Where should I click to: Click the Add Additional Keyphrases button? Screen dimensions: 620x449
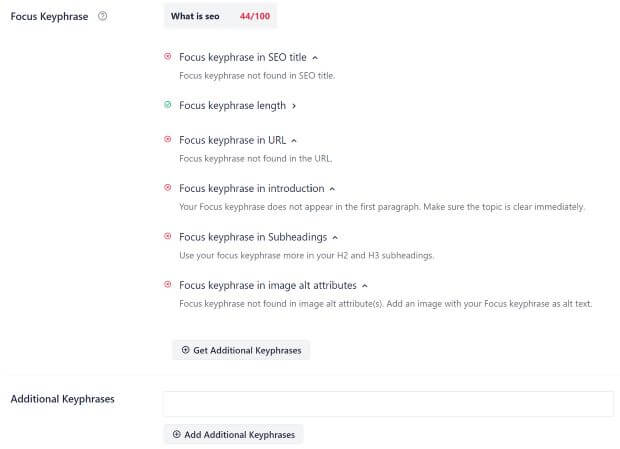[x=234, y=434]
